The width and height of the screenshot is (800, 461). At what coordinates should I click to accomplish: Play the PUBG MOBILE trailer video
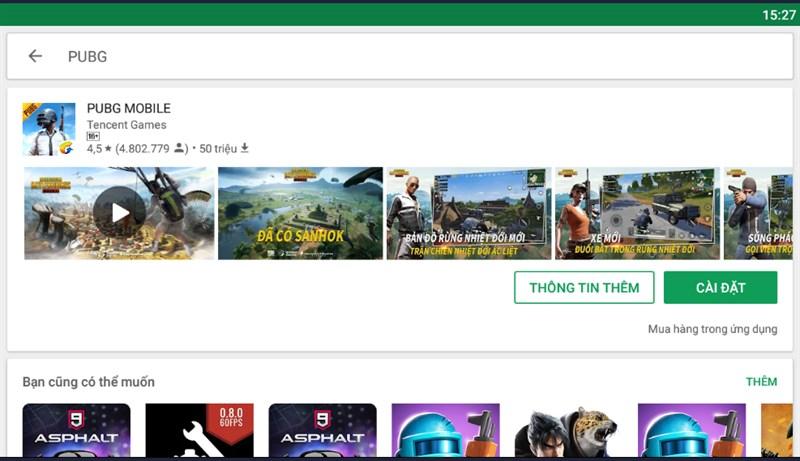[x=120, y=212]
